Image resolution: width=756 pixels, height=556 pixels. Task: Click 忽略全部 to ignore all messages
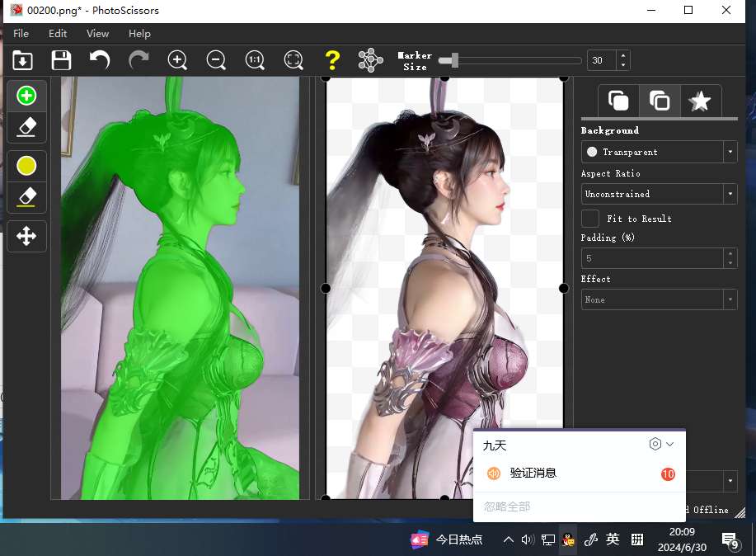[507, 507]
